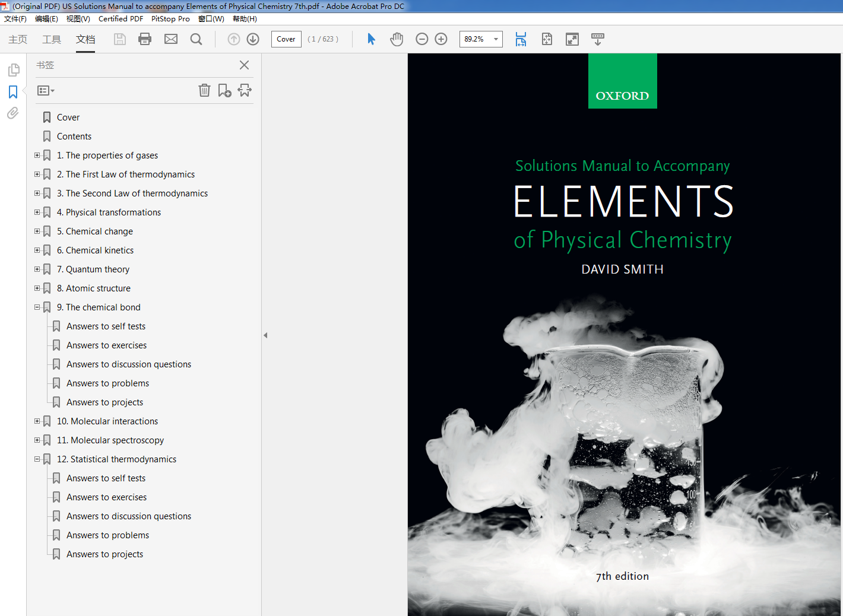Viewport: 843px width, 616px height.
Task: Open the Certified PDF menu
Action: click(x=121, y=19)
